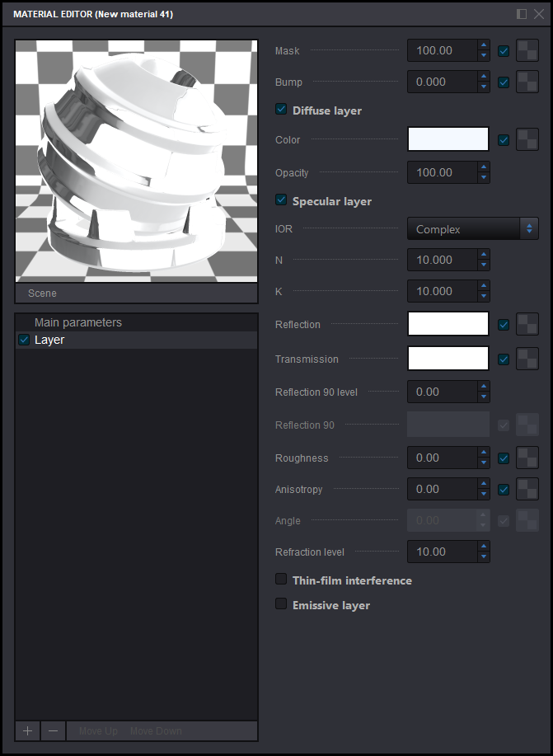Click the Transmission texture map icon
The width and height of the screenshot is (553, 756).
527,359
